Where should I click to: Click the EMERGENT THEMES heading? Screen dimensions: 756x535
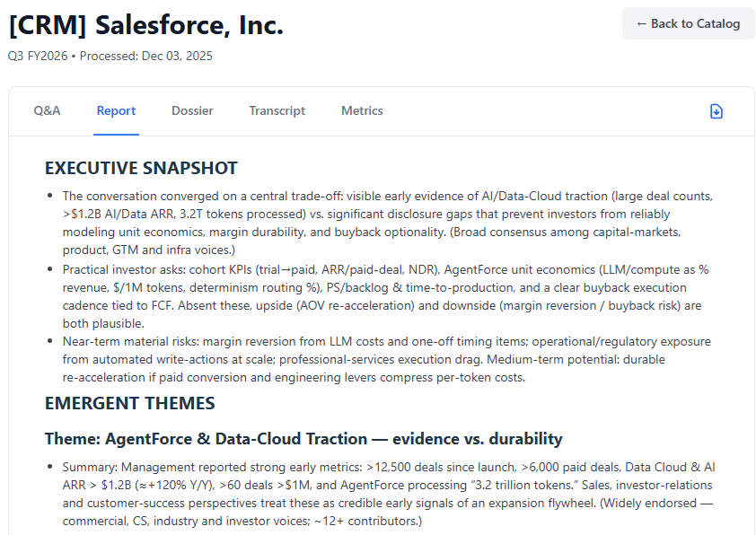[x=129, y=403]
